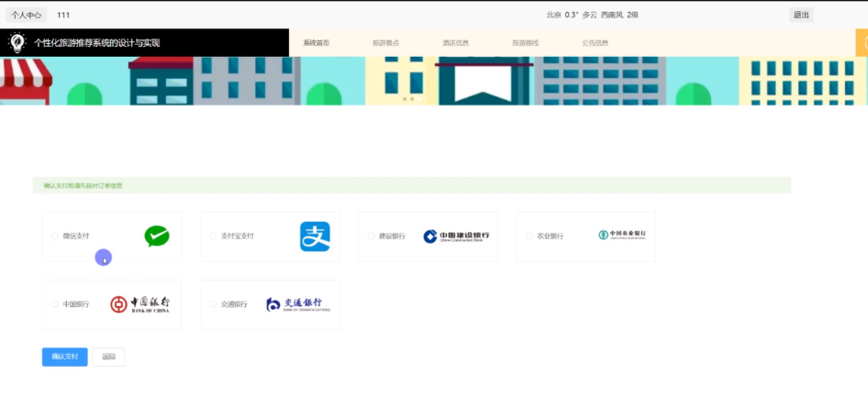
Task: Click the 微信支付 label text
Action: click(x=76, y=236)
